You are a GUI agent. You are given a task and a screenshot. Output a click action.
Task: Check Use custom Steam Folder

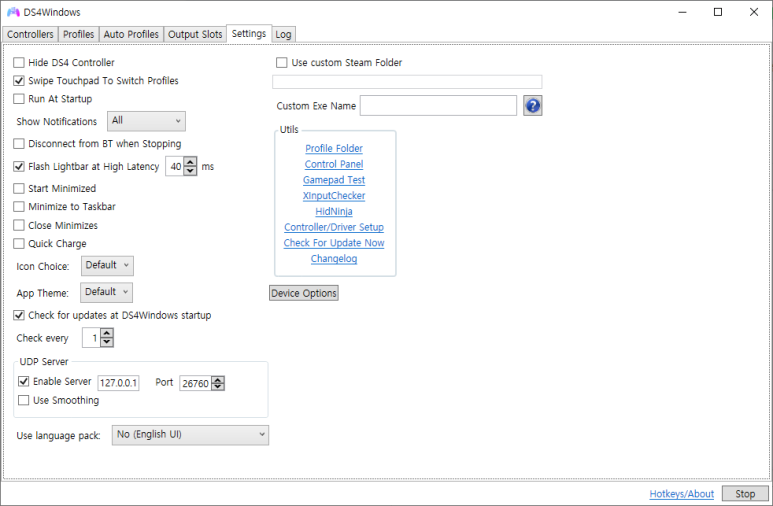tap(281, 63)
